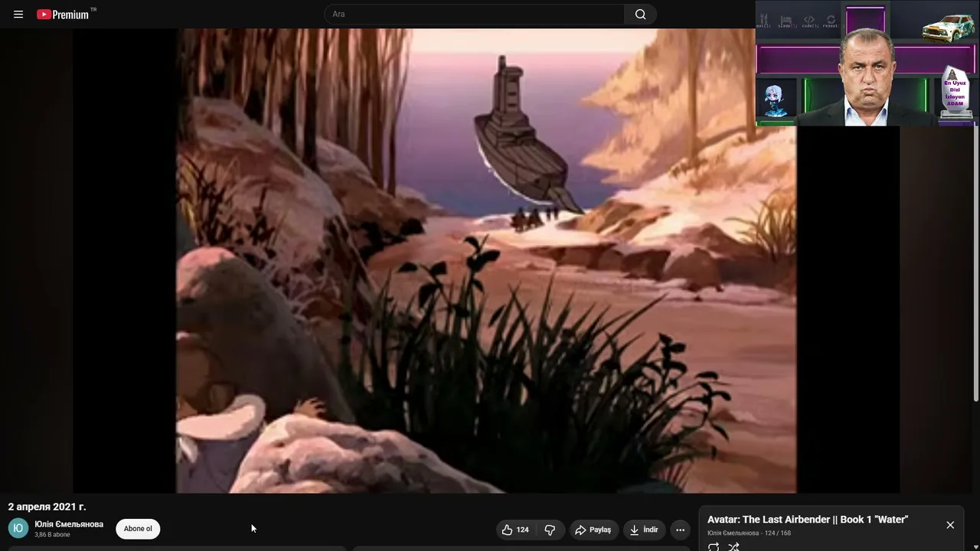Open the Юлія Ємельянова channel name link
The image size is (980, 551).
pyautogui.click(x=69, y=524)
